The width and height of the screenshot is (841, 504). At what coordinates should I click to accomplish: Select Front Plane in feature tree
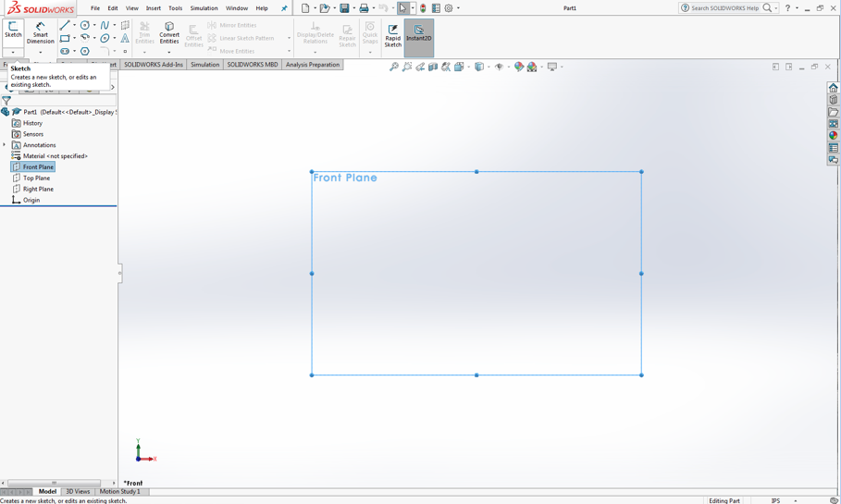point(32,166)
